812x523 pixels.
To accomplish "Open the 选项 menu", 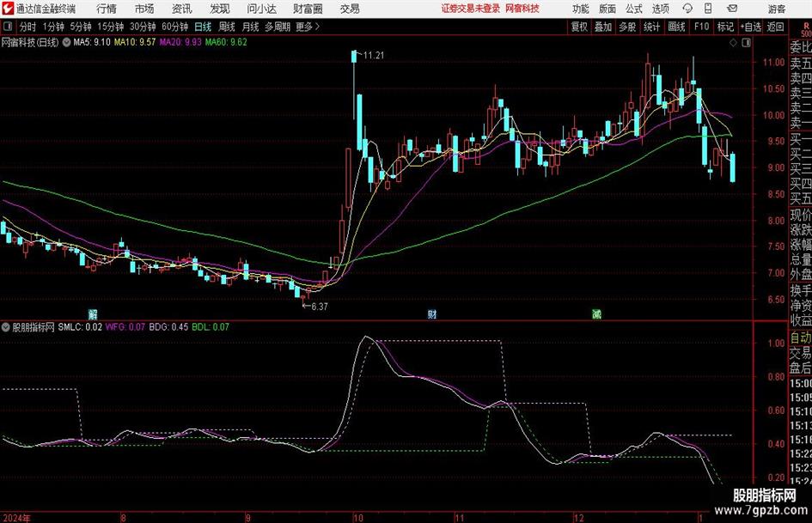I will 660,9.
